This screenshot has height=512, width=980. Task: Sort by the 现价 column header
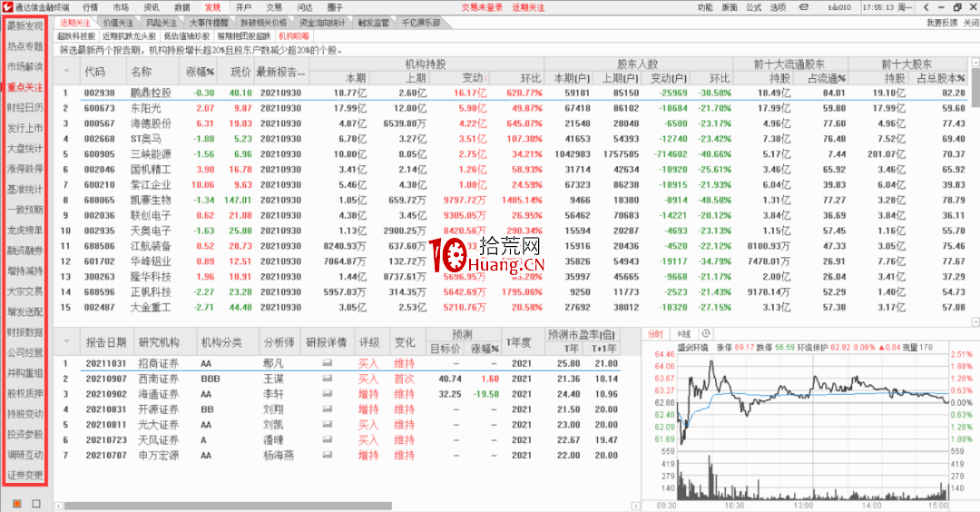(240, 72)
